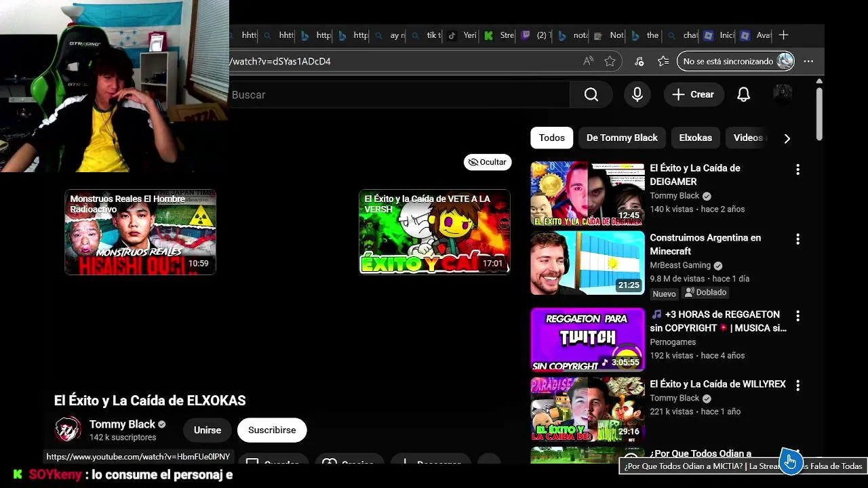Click the MrBeast Gaming channel name
The width and height of the screenshot is (868, 488).
(680, 266)
